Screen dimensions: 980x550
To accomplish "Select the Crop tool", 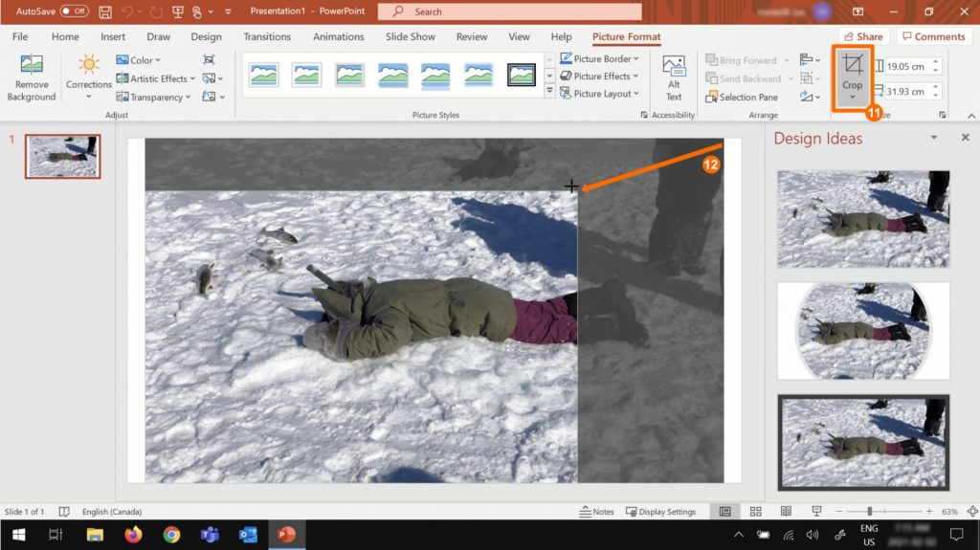I will coord(852,66).
